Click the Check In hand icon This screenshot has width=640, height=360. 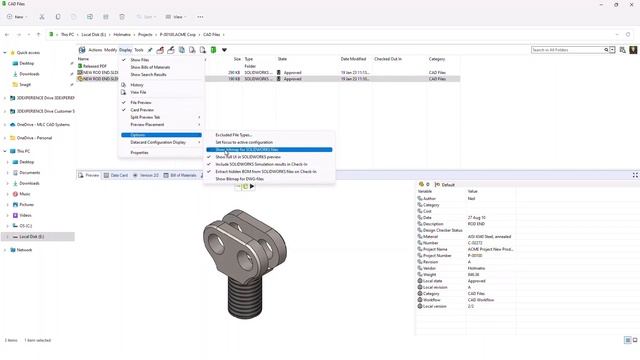click(171, 50)
